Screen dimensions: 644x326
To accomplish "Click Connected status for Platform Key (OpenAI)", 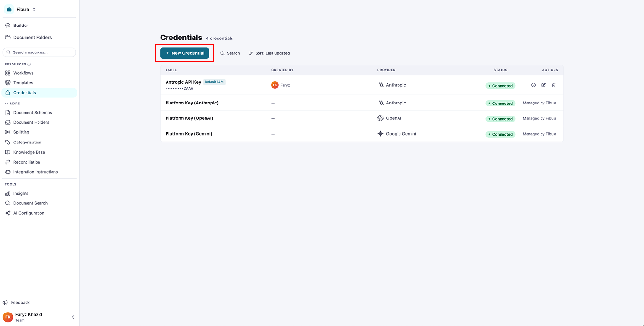I will click(x=501, y=119).
